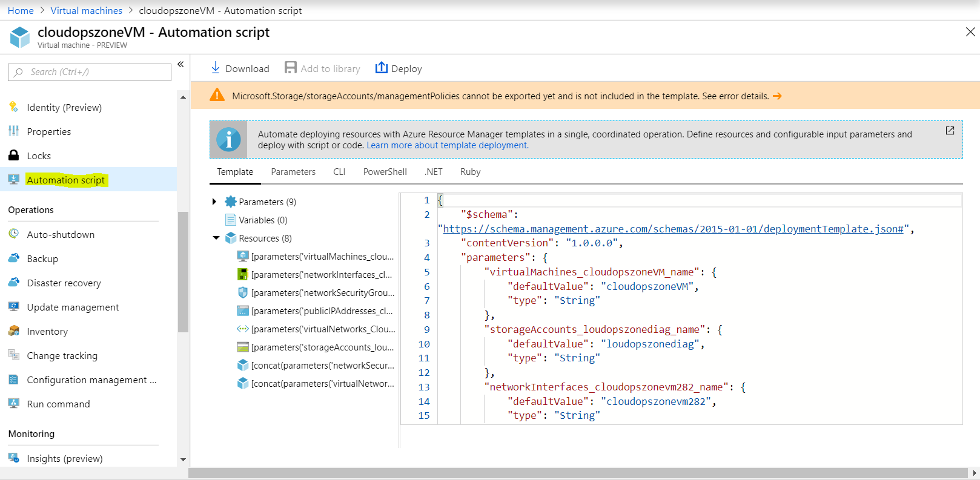
Task: Collapse the Resources (8) tree node
Action: pos(216,238)
